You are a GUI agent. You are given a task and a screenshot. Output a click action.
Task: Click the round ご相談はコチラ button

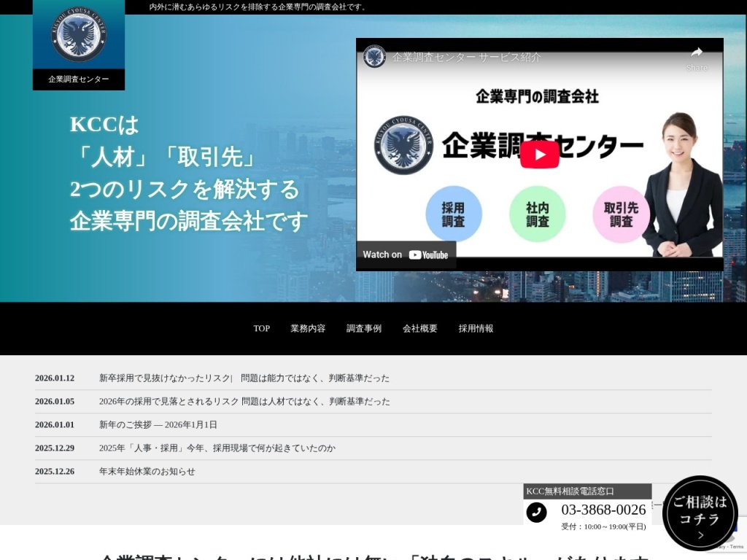pos(700,513)
